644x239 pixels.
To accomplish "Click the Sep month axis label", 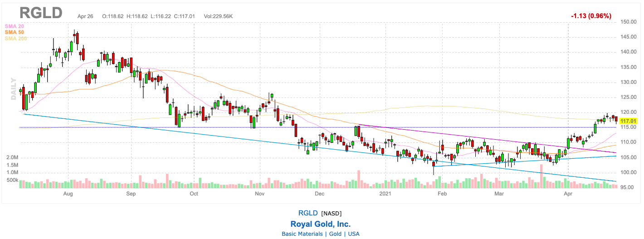I will (131, 194).
